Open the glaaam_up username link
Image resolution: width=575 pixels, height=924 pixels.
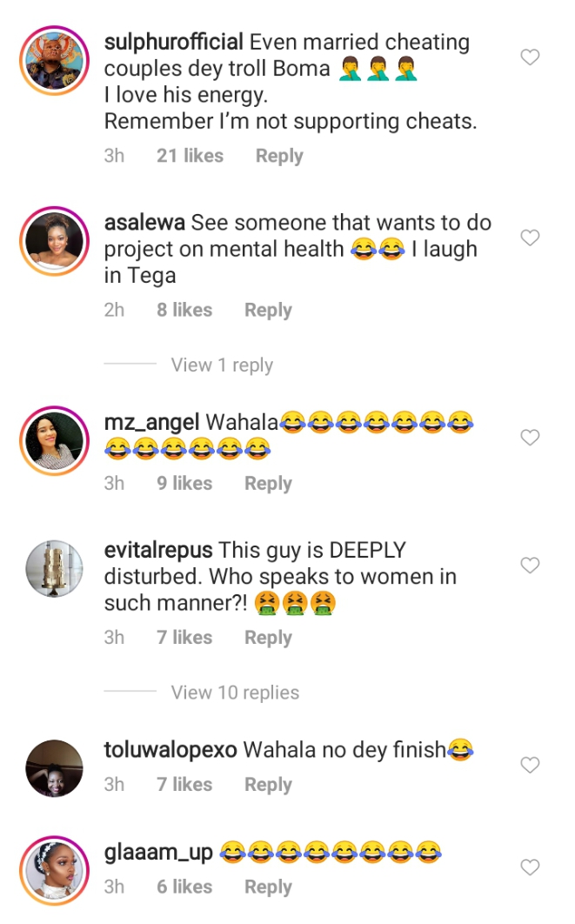pyautogui.click(x=158, y=852)
